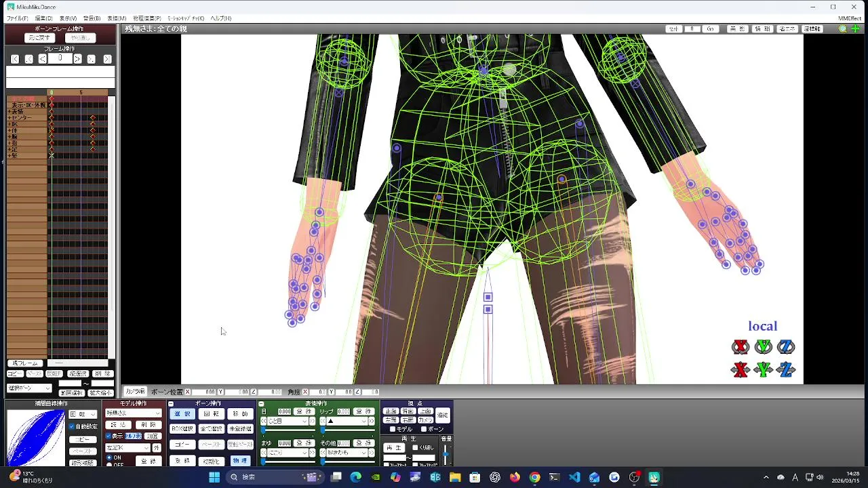This screenshot has width=868, height=488.
Task: Collapse the bone operation panel minus icon
Action: pos(171,404)
